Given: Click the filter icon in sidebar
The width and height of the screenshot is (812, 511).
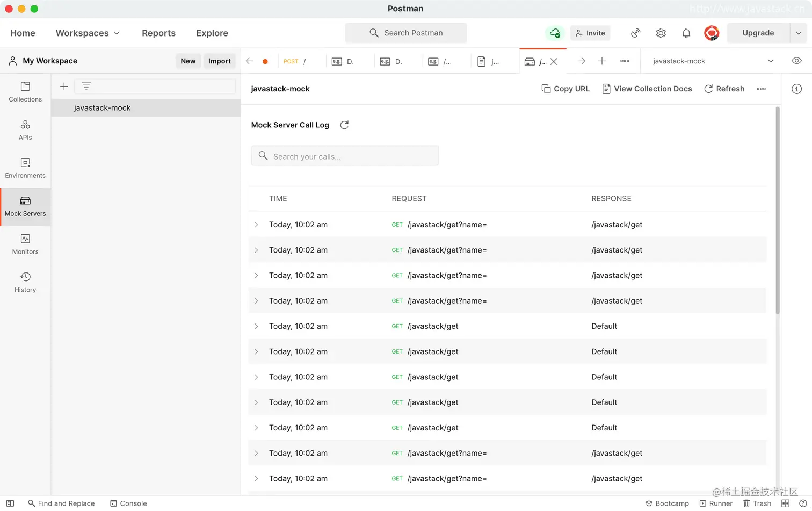Looking at the screenshot, I should (86, 86).
